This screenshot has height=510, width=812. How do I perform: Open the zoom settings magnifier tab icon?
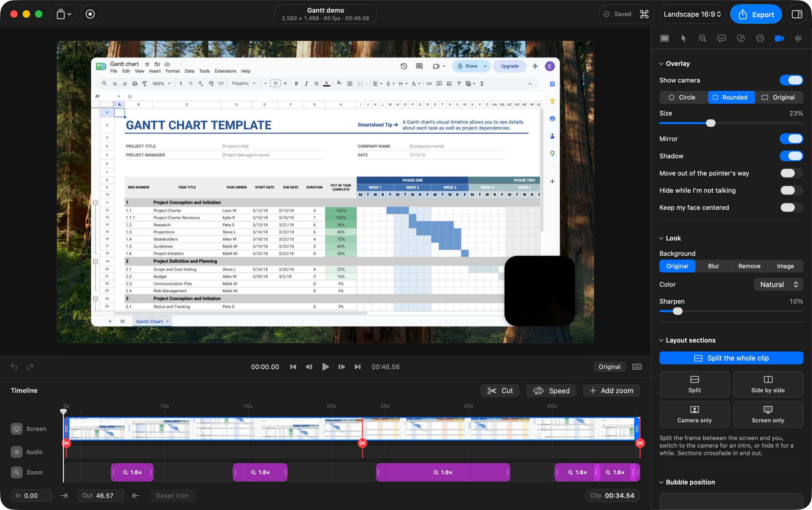703,38
